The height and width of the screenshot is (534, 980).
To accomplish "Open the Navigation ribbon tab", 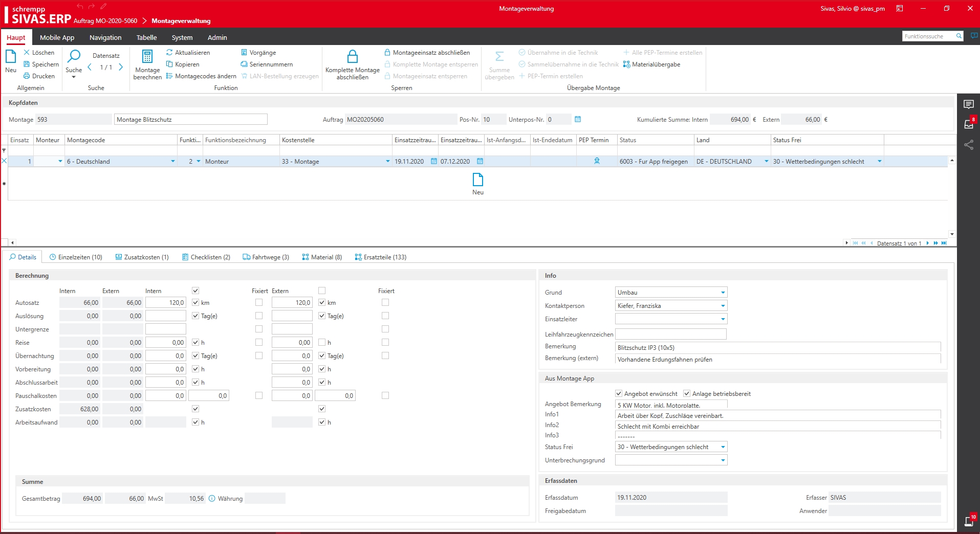I will (x=105, y=38).
